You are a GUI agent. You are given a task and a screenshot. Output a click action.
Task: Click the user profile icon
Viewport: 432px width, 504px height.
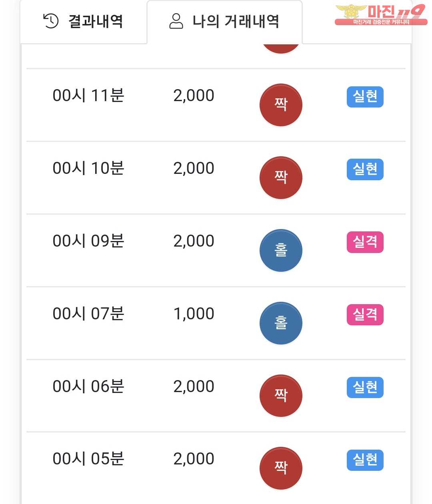pyautogui.click(x=176, y=21)
